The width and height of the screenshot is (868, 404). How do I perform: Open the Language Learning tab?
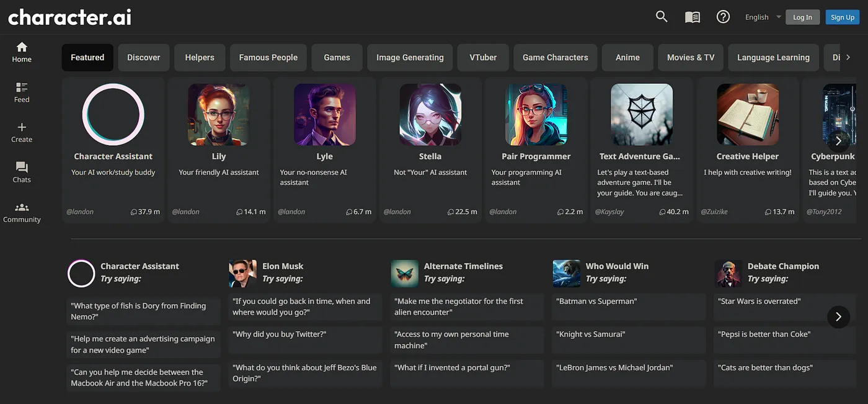[773, 58]
